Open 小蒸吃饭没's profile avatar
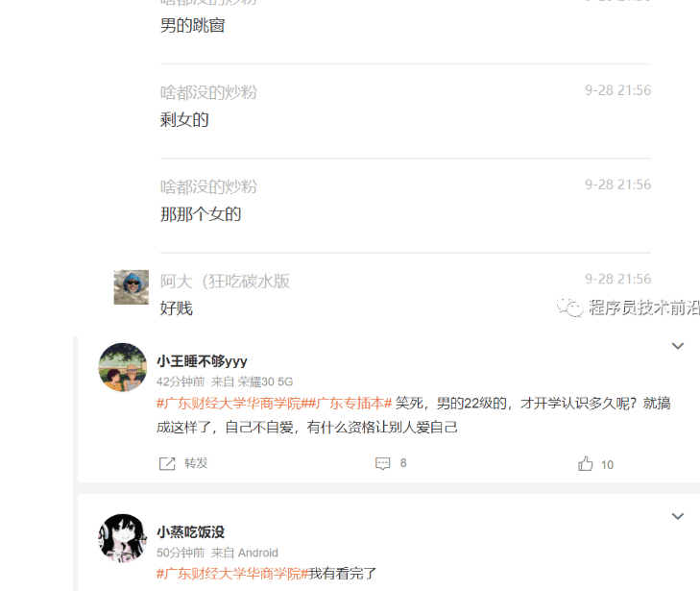Image resolution: width=700 pixels, height=591 pixels. 122,538
